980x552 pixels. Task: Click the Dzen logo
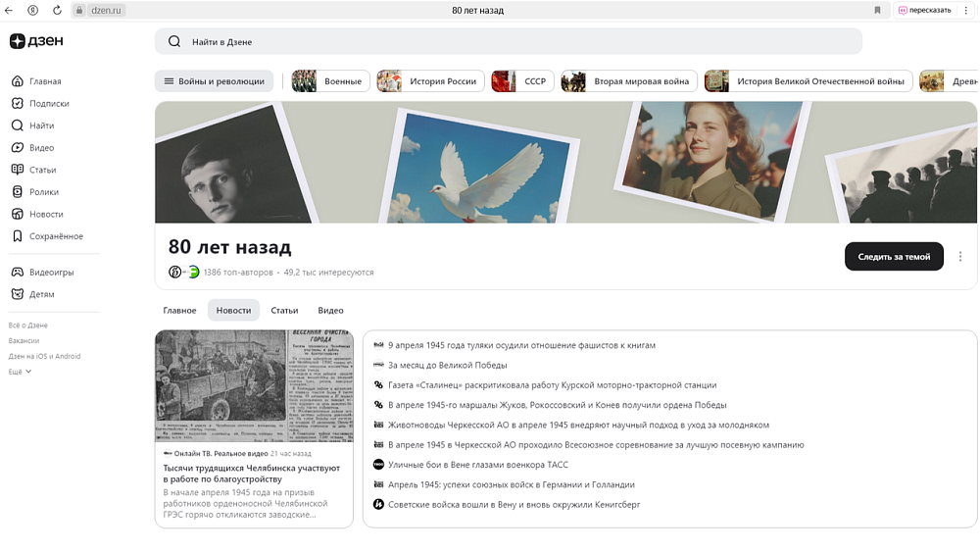36,41
